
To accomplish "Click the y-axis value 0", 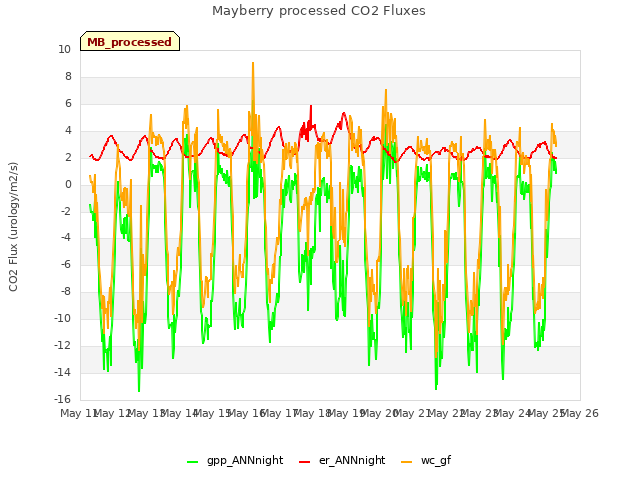I will tap(68, 184).
